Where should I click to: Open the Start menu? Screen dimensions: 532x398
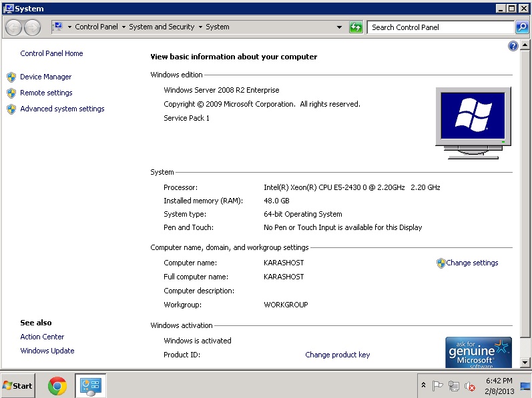(x=18, y=385)
